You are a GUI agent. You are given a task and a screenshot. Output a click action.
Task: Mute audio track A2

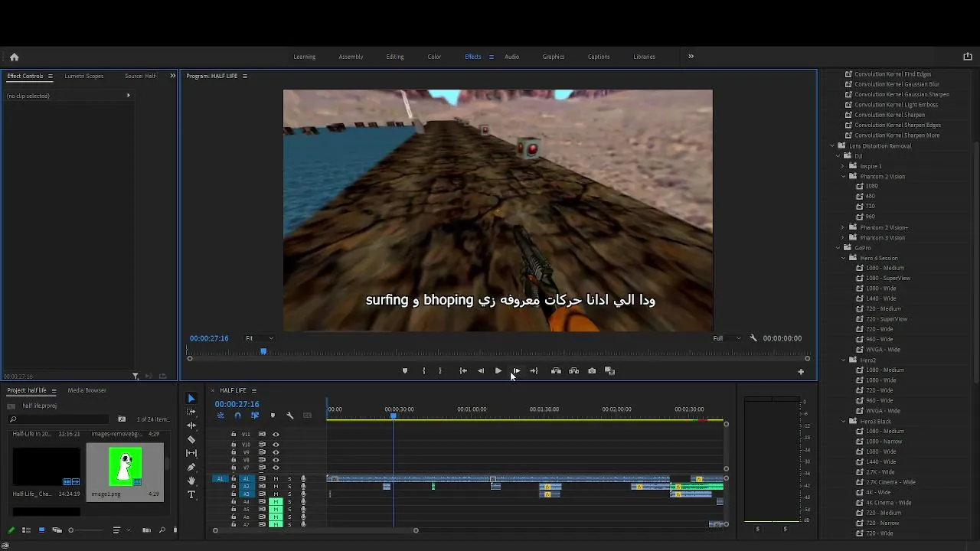[x=276, y=487]
